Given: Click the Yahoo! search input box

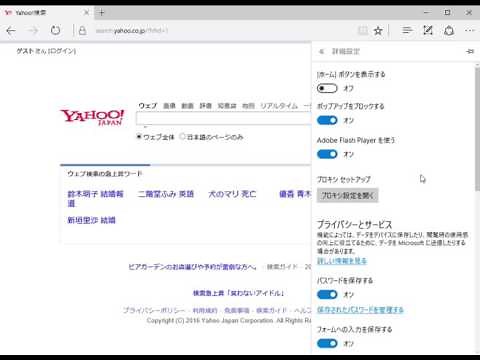Looking at the screenshot, I should (224, 119).
